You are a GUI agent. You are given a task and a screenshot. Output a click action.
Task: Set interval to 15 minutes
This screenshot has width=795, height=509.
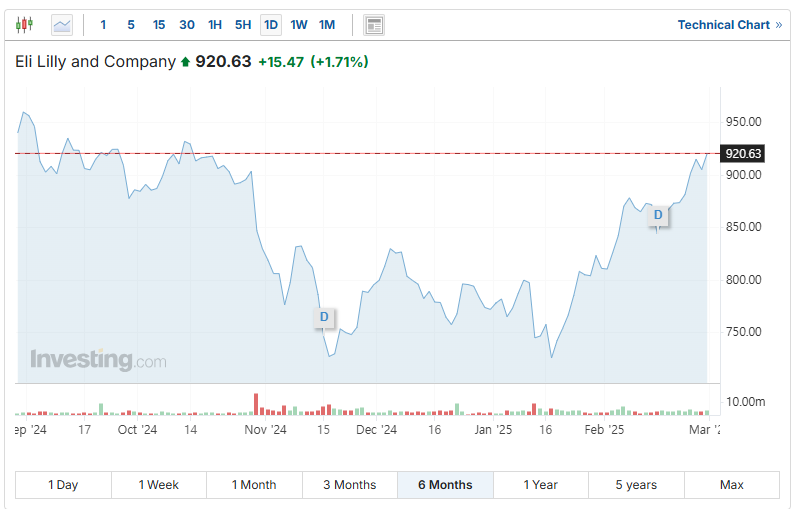pos(159,25)
